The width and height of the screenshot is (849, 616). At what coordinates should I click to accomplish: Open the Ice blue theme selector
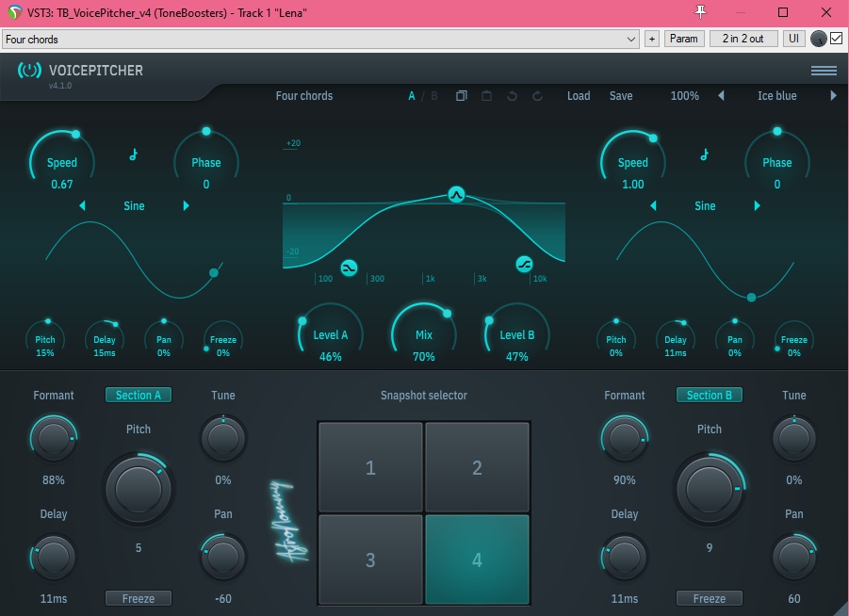777,96
